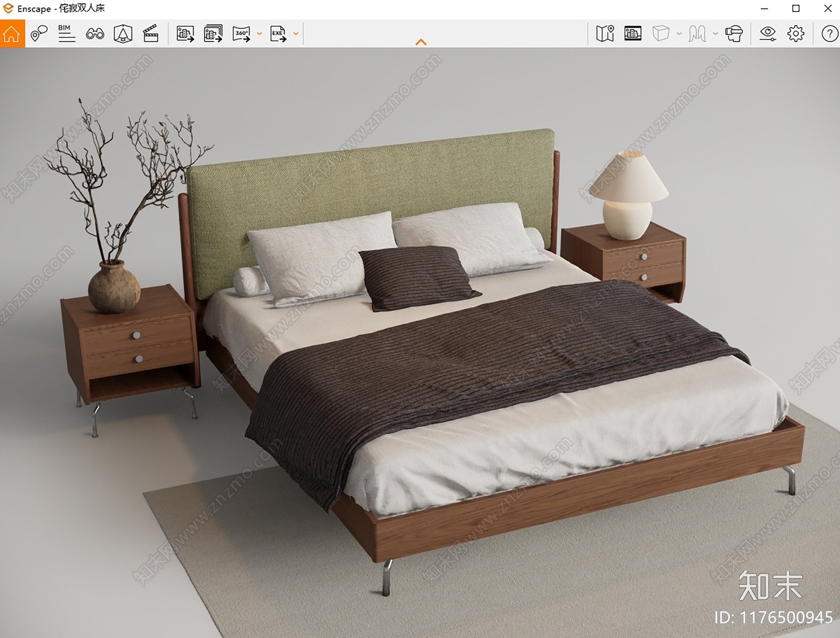Open General Settings gear icon
Image resolution: width=840 pixels, height=638 pixels.
(x=796, y=34)
